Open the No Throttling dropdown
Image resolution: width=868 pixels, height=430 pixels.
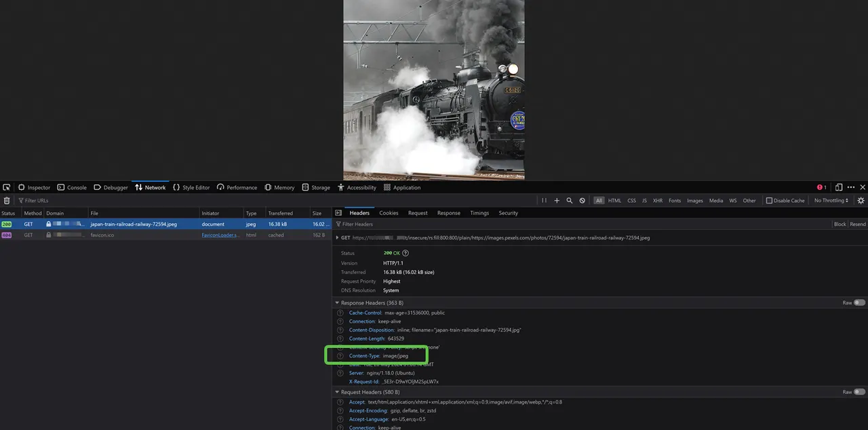(831, 201)
